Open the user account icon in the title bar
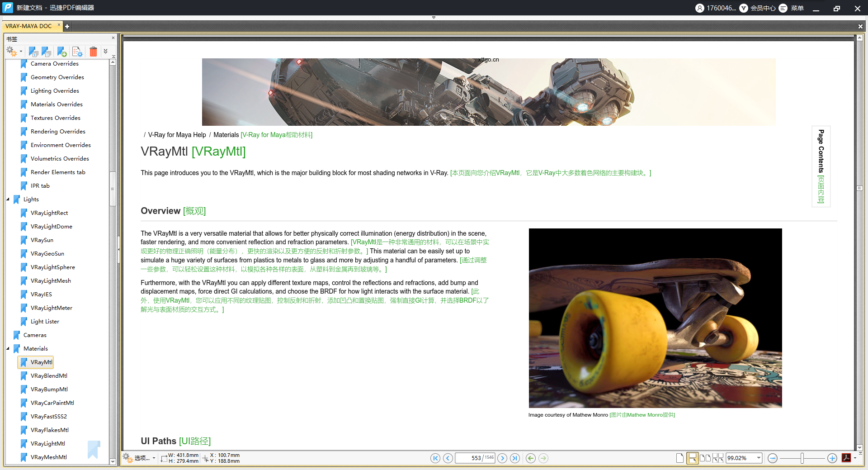This screenshot has height=470, width=868. 700,8
